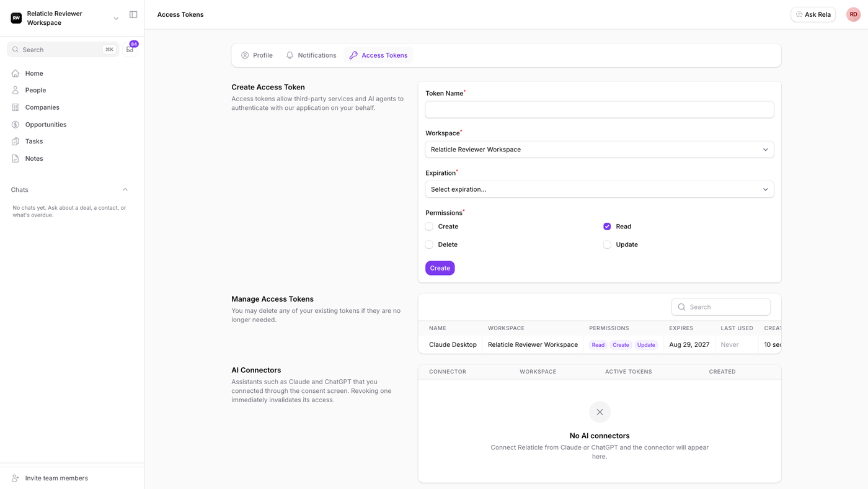Image resolution: width=868 pixels, height=489 pixels.
Task: Click the NAME column header in tokens table
Action: click(438, 328)
